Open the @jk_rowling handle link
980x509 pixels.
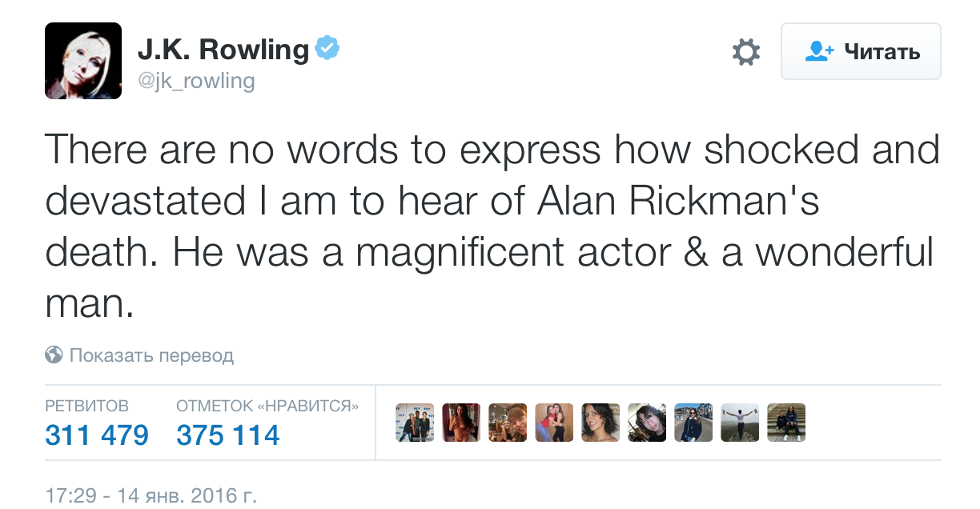(x=196, y=81)
